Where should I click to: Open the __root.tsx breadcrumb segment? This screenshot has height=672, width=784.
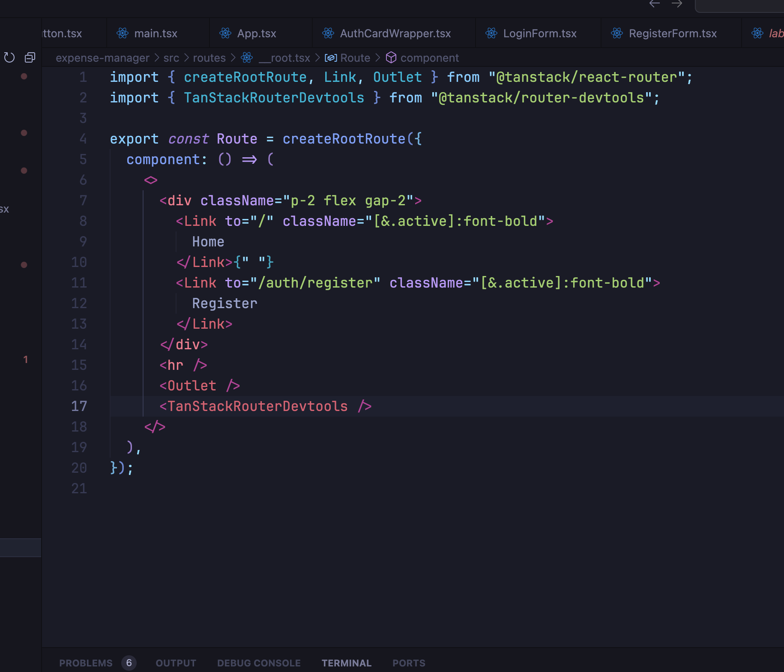click(x=284, y=58)
